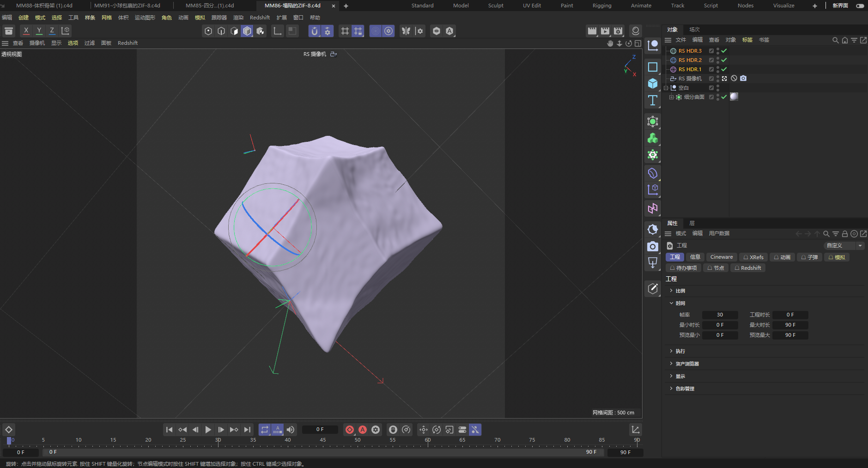868x468 pixels.
Task: Select the 待办事项 tab button
Action: point(684,268)
